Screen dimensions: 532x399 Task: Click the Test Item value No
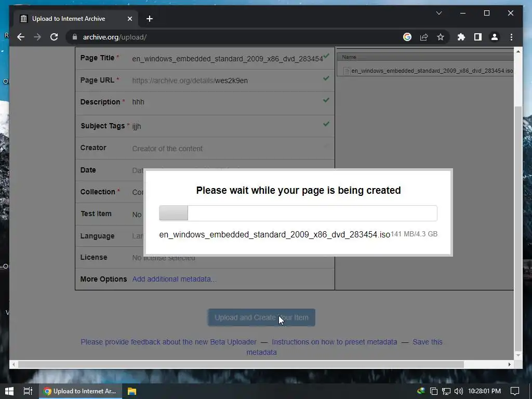point(137,215)
